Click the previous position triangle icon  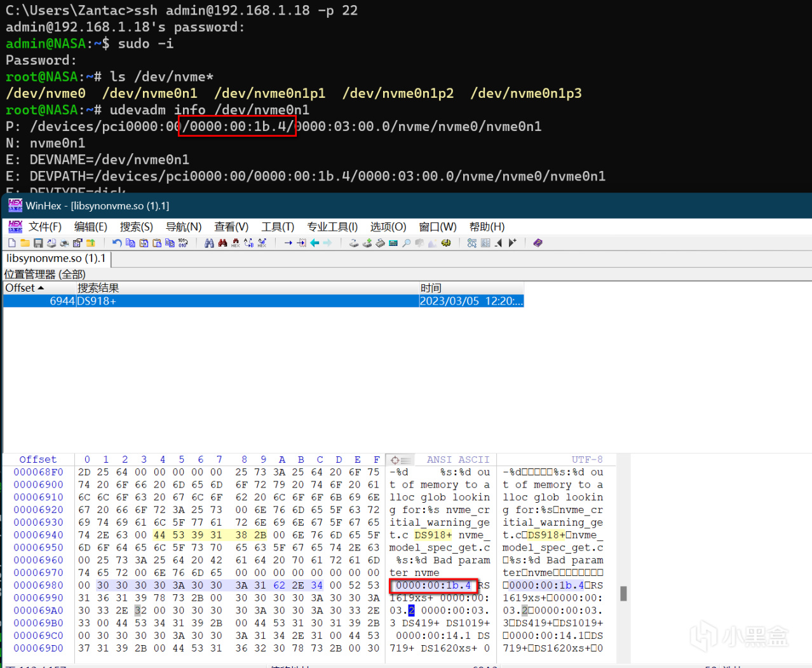pyautogui.click(x=498, y=243)
